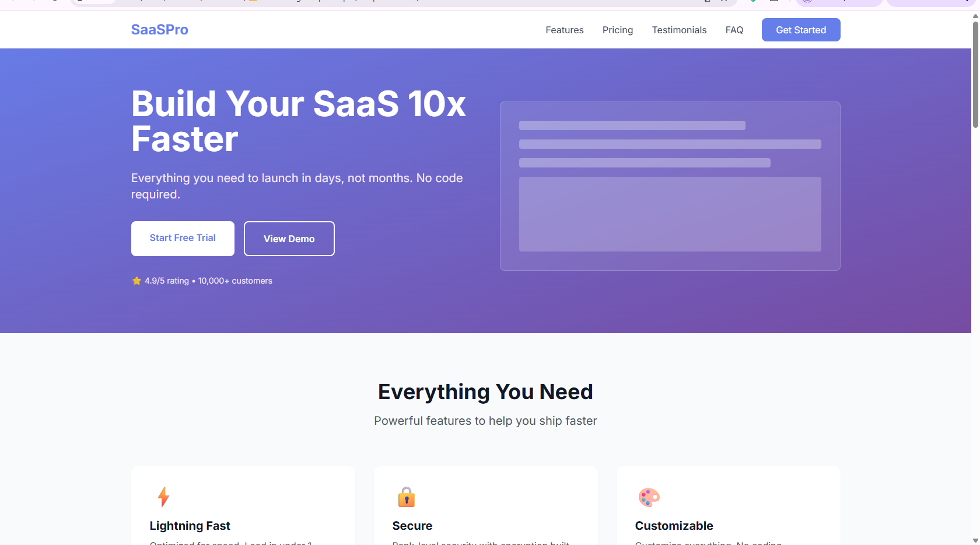980x545 pixels.
Task: Click the lightning bolt icon on Lightning Fast card
Action: (163, 497)
